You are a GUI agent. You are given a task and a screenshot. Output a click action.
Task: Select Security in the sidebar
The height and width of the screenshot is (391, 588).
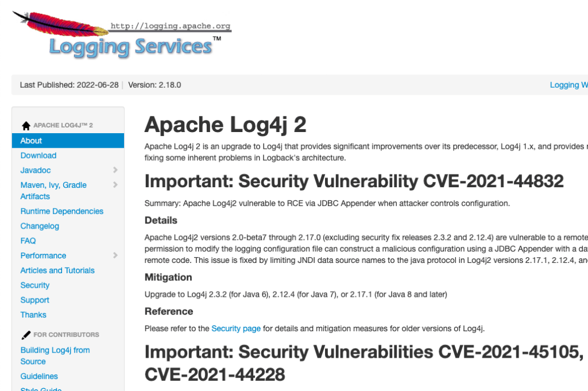pyautogui.click(x=35, y=285)
